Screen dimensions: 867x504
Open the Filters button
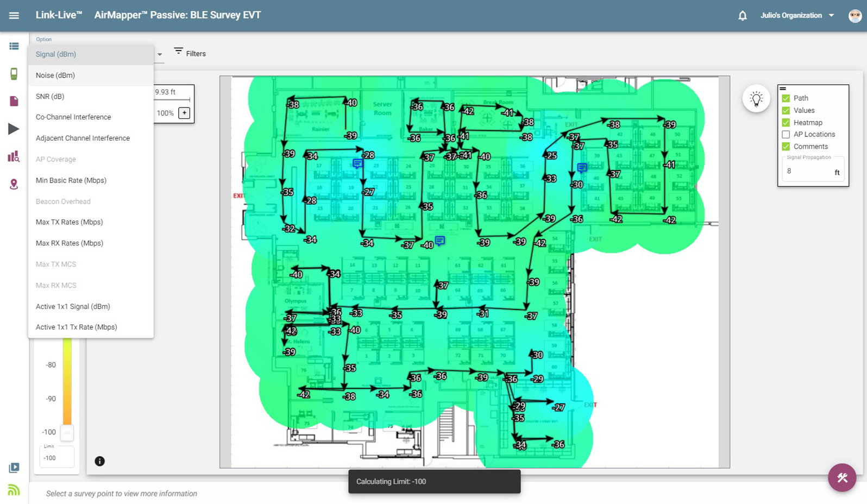tap(190, 53)
